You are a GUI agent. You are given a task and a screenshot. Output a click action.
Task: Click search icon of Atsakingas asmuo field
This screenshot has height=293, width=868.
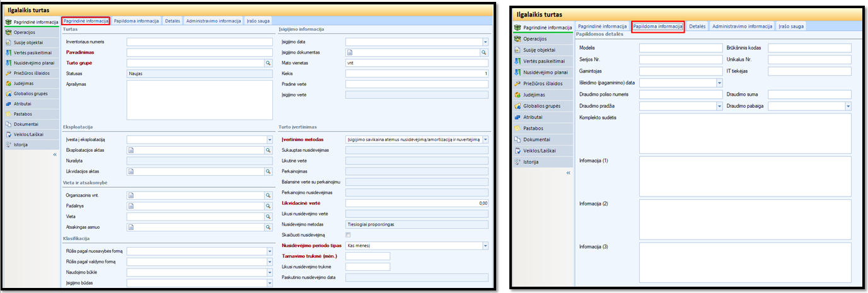pos(268,227)
